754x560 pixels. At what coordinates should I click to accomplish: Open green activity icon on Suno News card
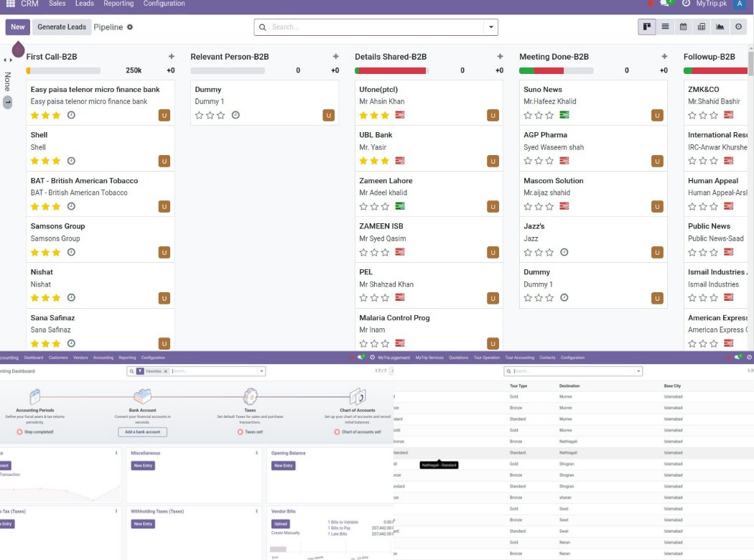tap(564, 115)
